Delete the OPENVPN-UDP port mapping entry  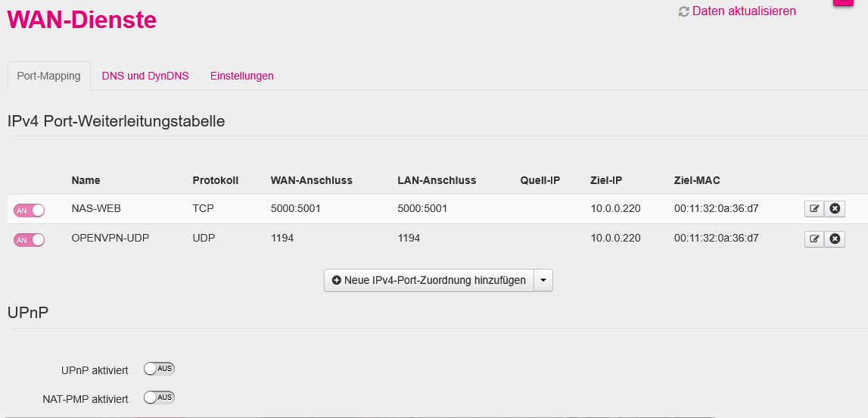point(835,239)
